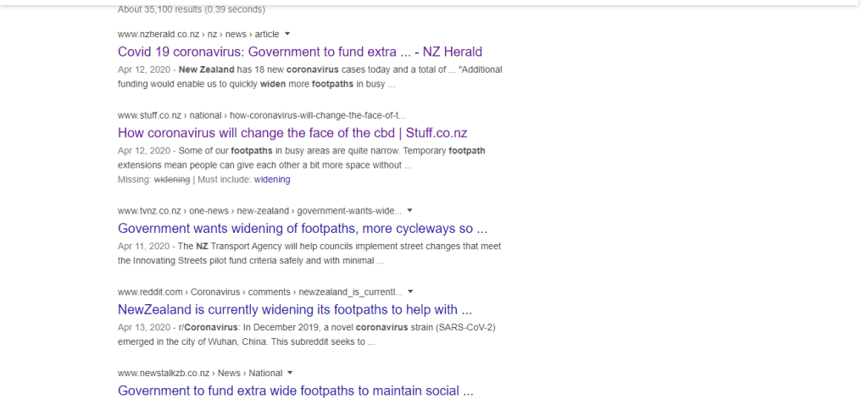
Task: Open the NZ Herald Covid 19 funding result
Action: pos(299,52)
